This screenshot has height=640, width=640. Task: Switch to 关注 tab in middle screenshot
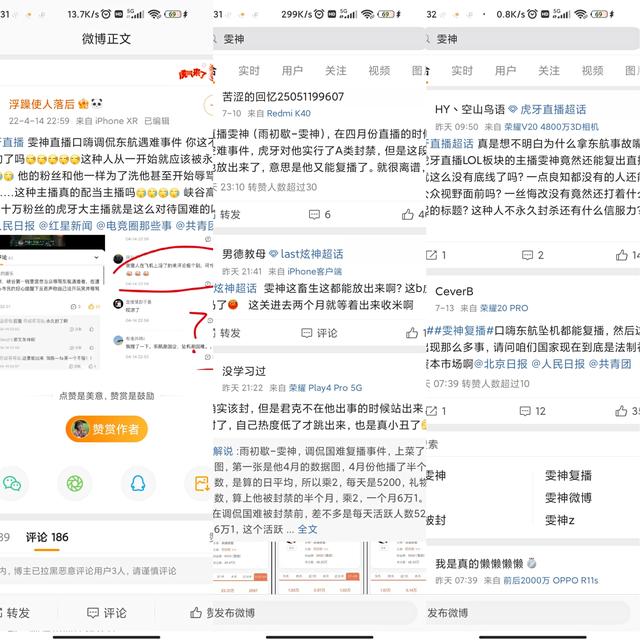coord(336,71)
